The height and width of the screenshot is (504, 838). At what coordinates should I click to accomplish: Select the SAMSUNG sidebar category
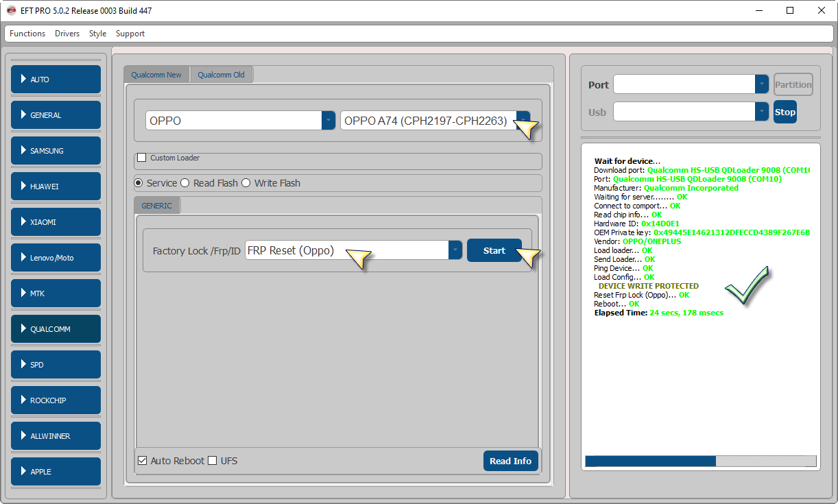pyautogui.click(x=56, y=151)
